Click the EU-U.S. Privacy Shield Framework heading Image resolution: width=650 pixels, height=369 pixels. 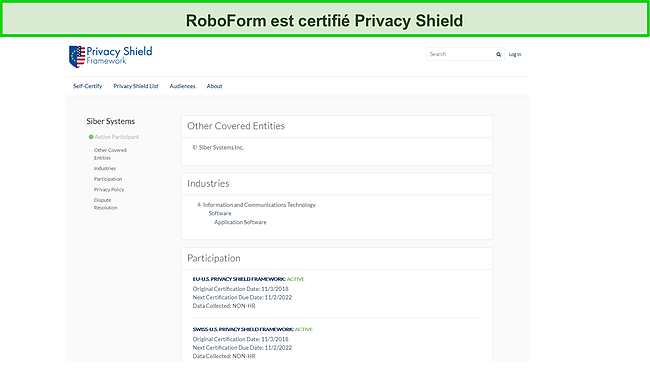(239, 279)
